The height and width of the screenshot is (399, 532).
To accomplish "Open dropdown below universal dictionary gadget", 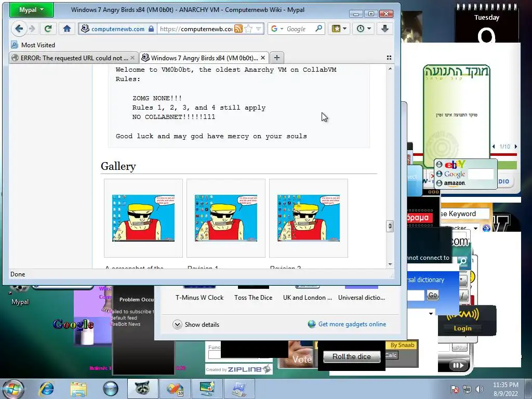I will click(431, 313).
